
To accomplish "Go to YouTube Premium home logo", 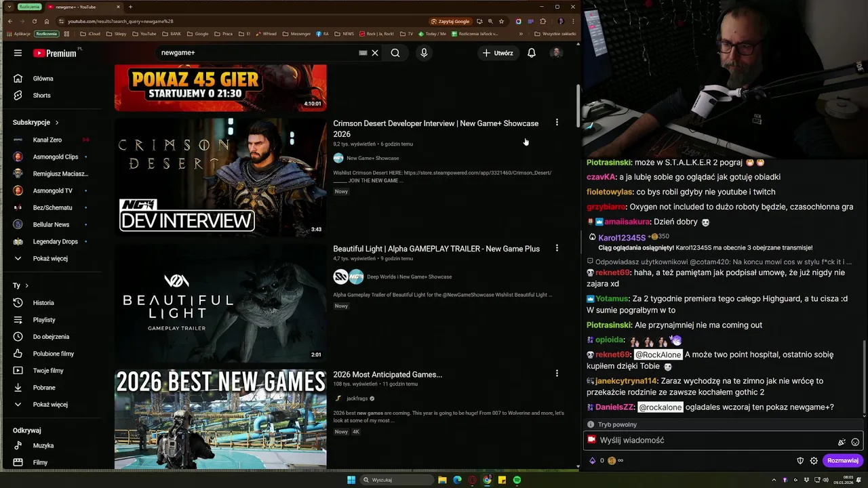I will 54,53.
